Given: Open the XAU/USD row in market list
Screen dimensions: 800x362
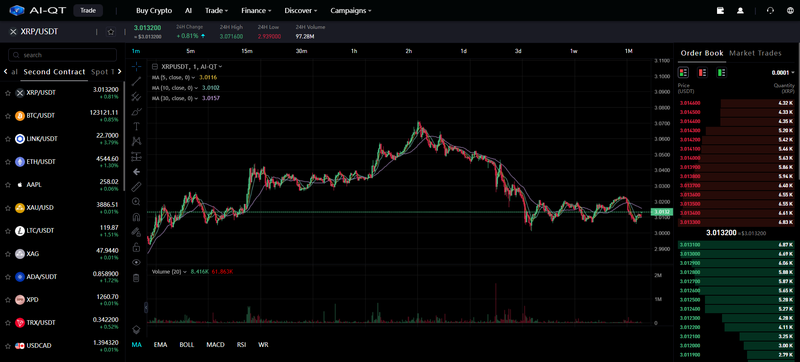Looking at the screenshot, I should 62,208.
